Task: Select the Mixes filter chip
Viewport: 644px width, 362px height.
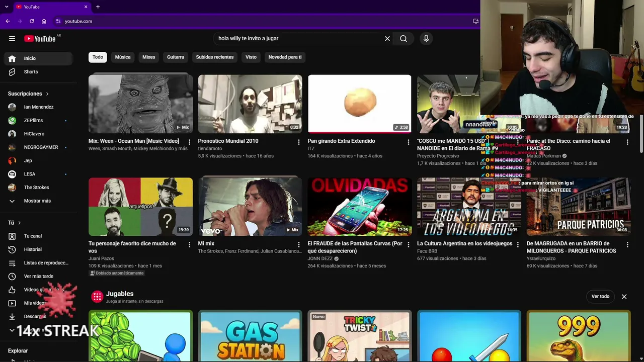Action: tap(149, 57)
